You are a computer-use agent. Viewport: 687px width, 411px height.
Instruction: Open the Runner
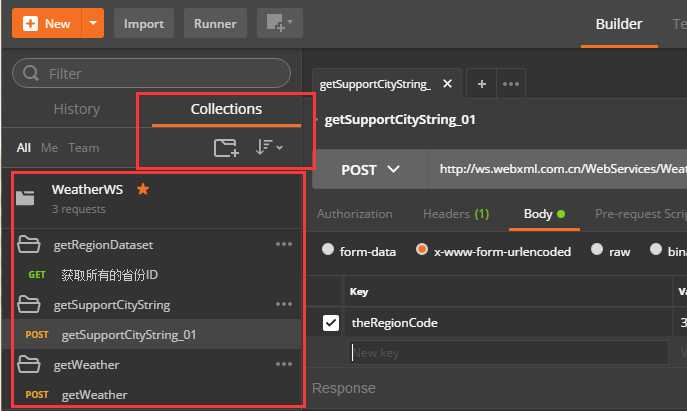coord(215,24)
